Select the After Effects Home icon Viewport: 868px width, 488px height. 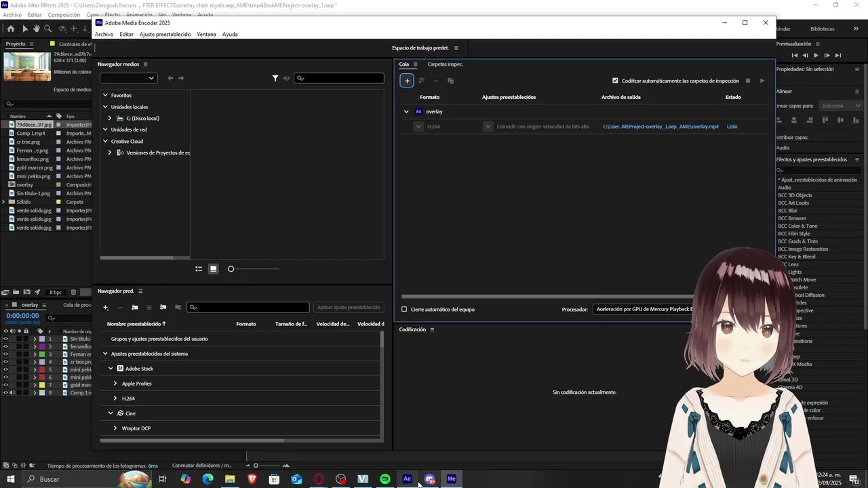[10, 28]
